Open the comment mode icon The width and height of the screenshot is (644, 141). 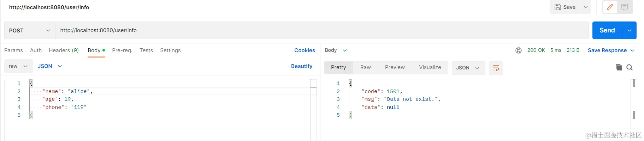[625, 7]
